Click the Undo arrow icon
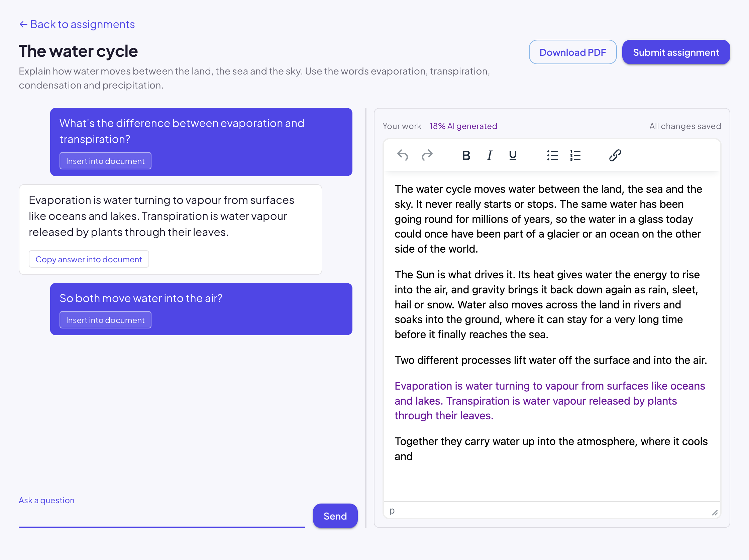This screenshot has height=560, width=749. (x=402, y=155)
